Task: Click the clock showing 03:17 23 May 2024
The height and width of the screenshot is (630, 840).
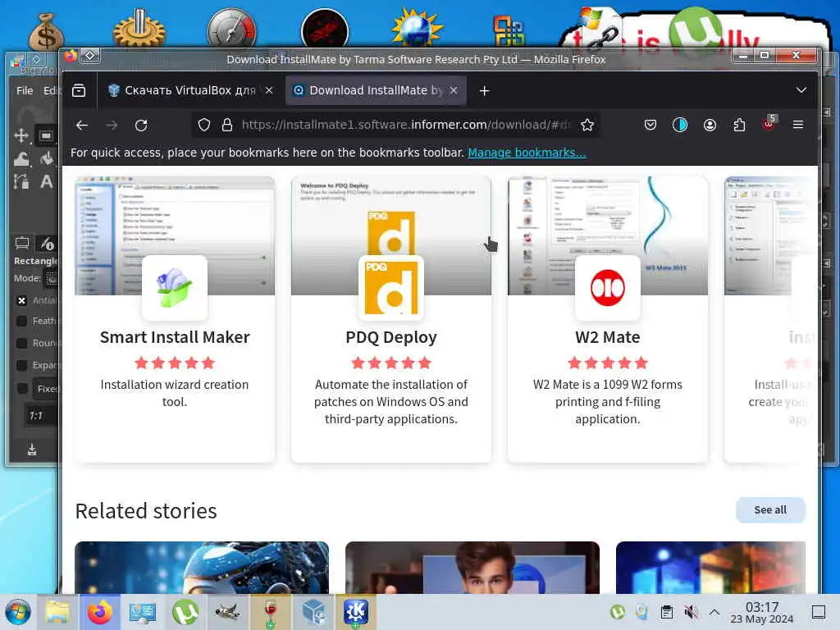Action: [762, 612]
